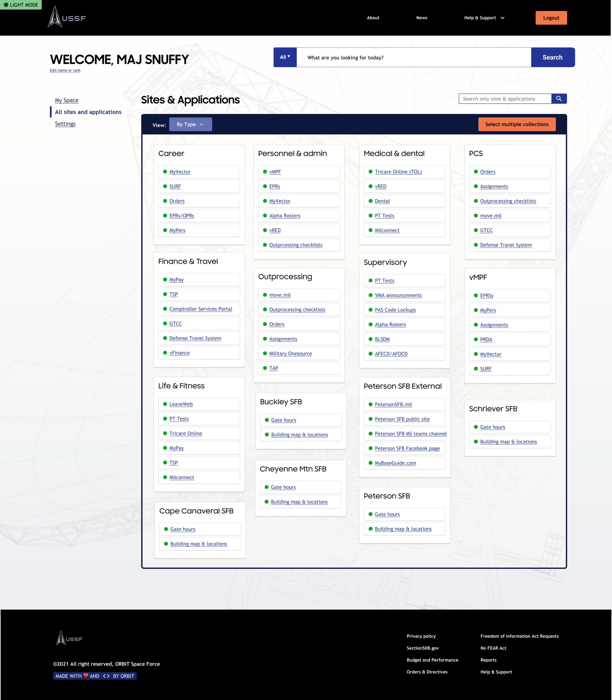Click the magnifier icon for sites search

[559, 99]
